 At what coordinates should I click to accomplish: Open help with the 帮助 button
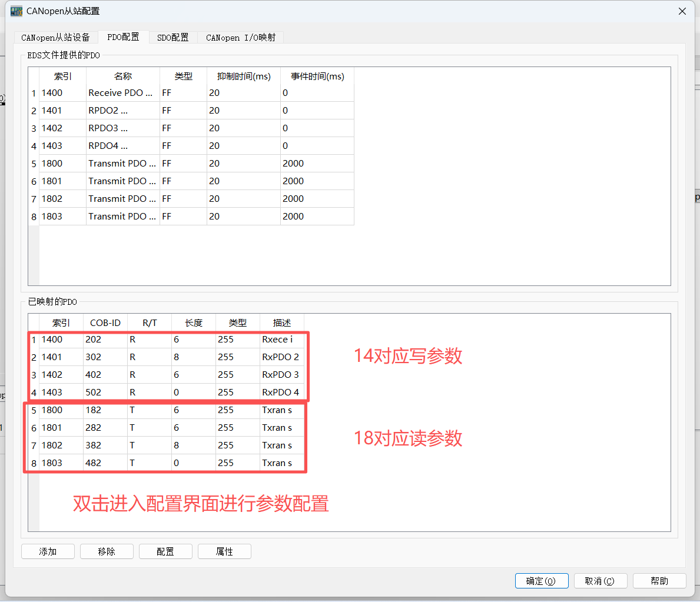pos(659,581)
